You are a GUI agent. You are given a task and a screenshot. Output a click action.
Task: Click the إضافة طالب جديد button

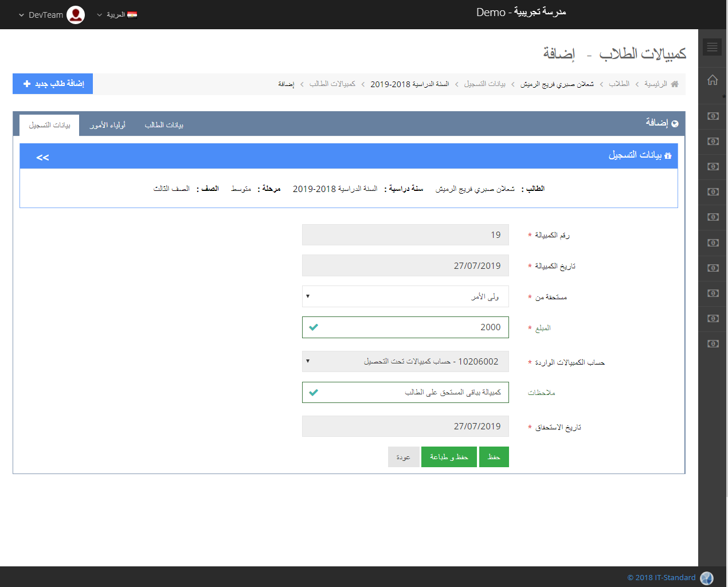pyautogui.click(x=53, y=84)
